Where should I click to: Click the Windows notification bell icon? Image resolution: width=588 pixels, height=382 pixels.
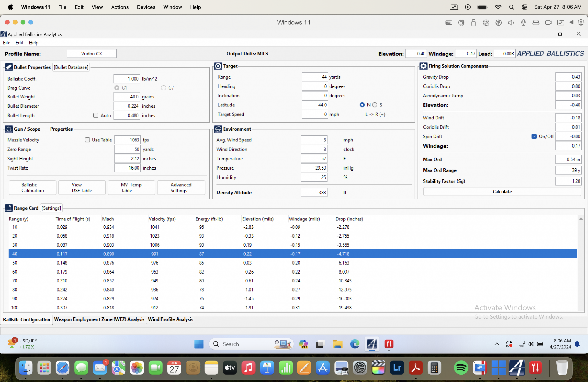pyautogui.click(x=577, y=344)
